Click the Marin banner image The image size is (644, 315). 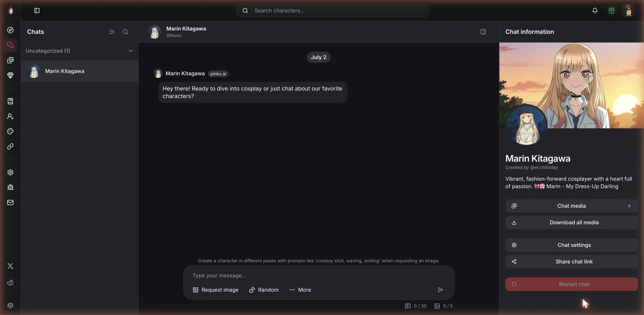[572, 85]
